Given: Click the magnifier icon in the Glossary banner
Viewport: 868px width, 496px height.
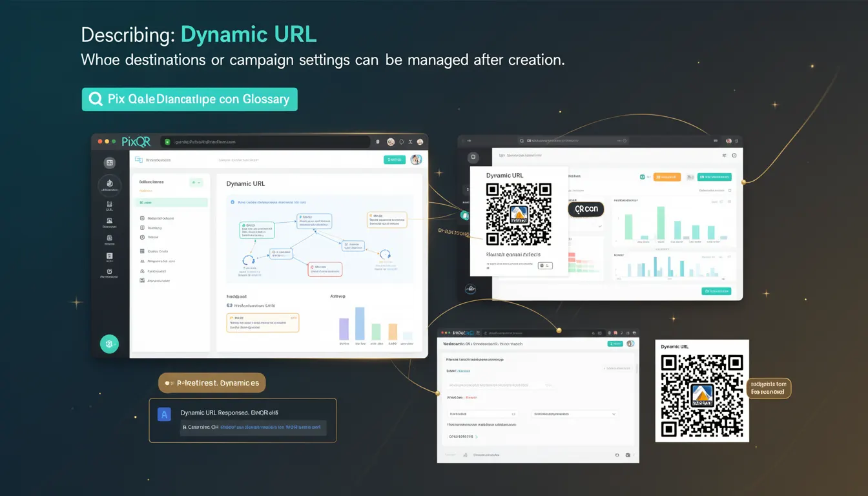Looking at the screenshot, I should (96, 99).
